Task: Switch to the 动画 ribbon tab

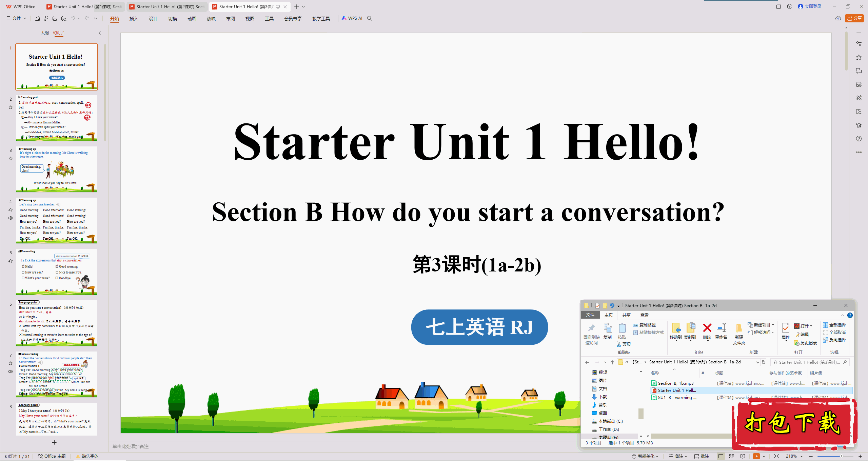Action: tap(192, 19)
